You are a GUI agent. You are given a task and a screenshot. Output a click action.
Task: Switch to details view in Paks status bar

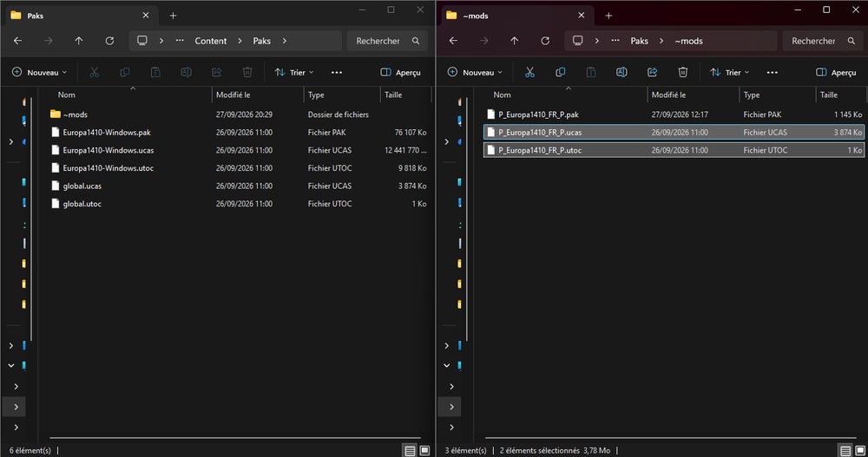pos(410,450)
